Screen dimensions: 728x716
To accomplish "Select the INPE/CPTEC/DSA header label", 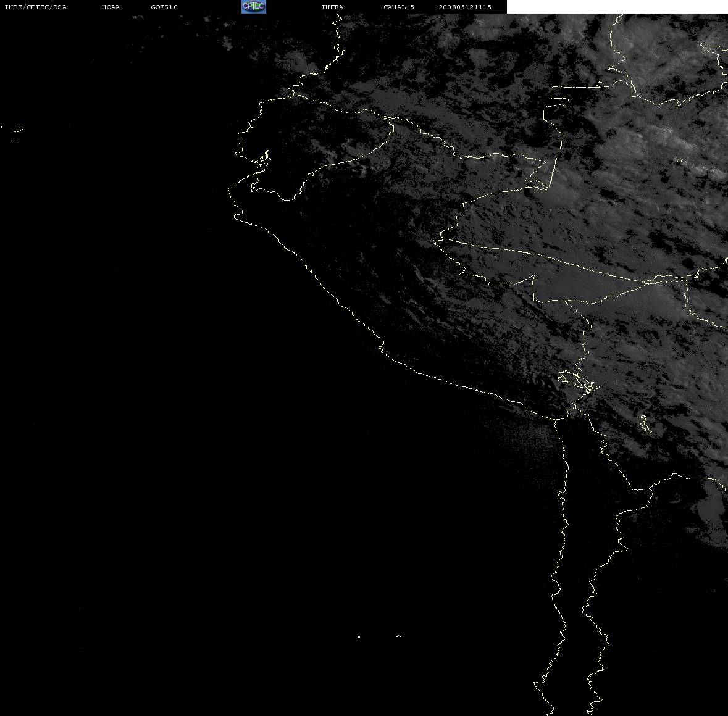I will [36, 7].
